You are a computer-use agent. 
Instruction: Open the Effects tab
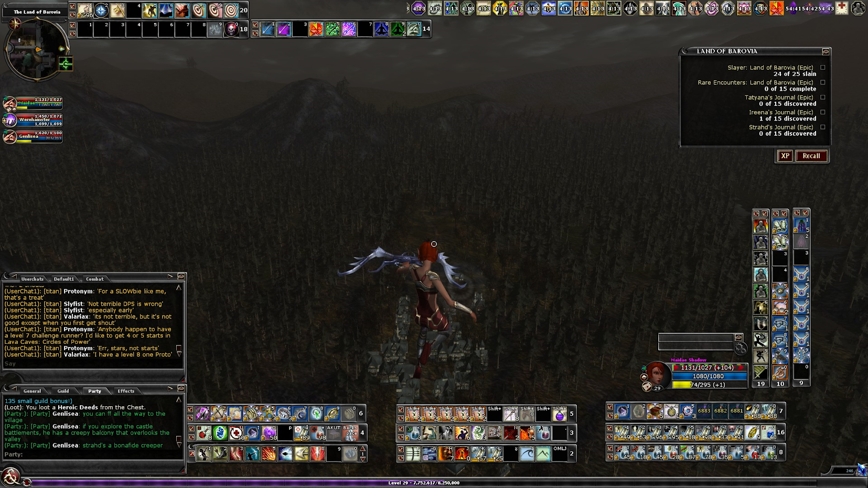tap(126, 391)
